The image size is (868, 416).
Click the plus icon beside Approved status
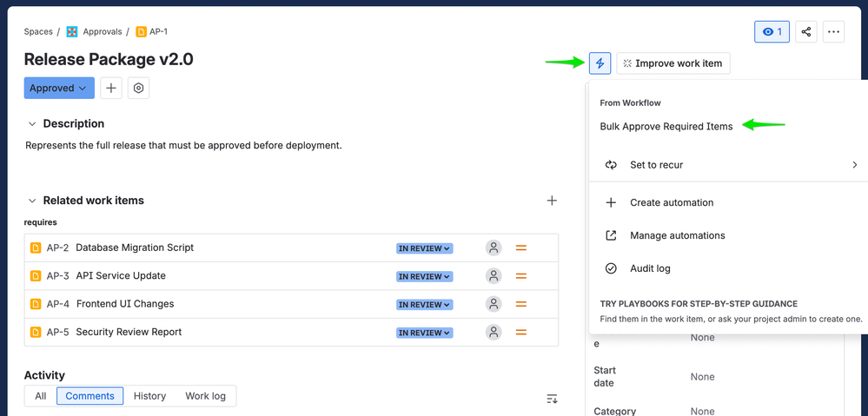coord(111,88)
